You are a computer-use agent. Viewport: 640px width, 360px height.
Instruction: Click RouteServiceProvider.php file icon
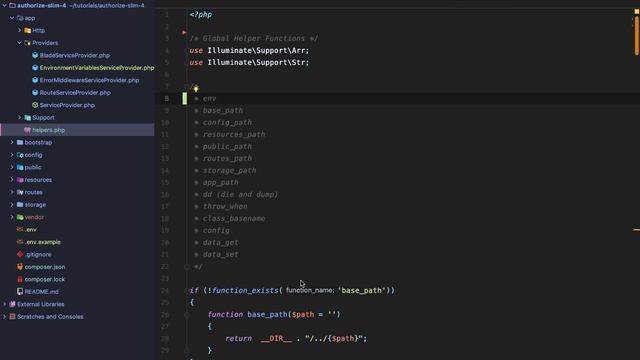pyautogui.click(x=35, y=93)
